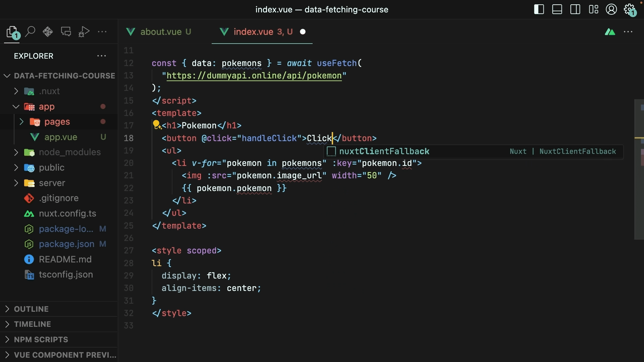Click the Nuxt icon beside nuxt.config.ts

click(29, 214)
